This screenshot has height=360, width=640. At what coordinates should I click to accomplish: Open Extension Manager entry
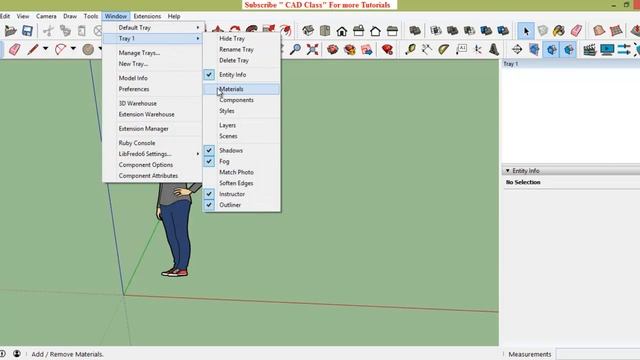point(153,129)
